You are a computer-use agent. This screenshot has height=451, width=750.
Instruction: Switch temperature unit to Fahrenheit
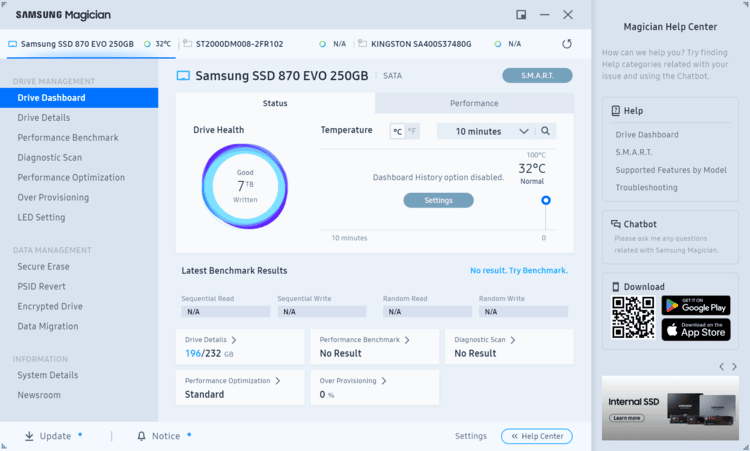coord(412,131)
